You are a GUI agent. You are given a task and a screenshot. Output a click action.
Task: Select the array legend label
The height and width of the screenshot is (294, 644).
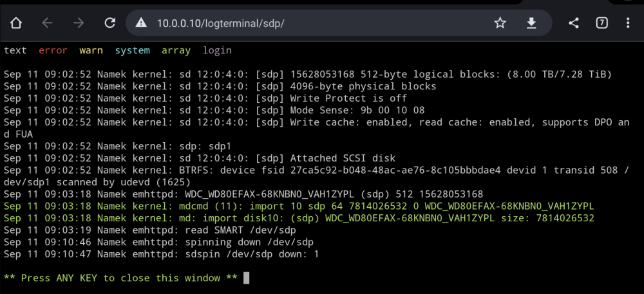point(176,51)
